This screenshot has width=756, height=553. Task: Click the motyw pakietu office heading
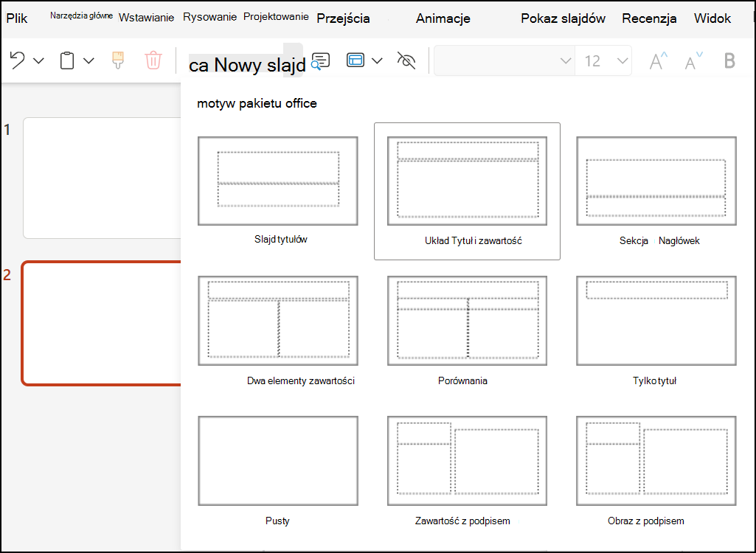[257, 103]
